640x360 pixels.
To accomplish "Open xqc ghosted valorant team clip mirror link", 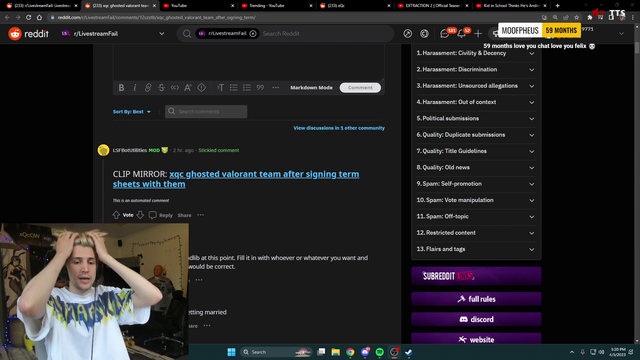I will pos(236,179).
